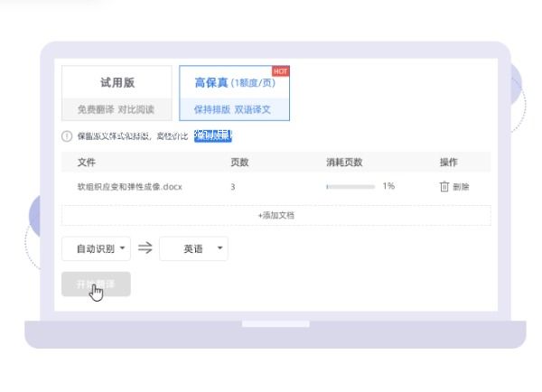Viewport: 542px width, 392px height.
Task: Click the trash can delete icon
Action: [444, 187]
